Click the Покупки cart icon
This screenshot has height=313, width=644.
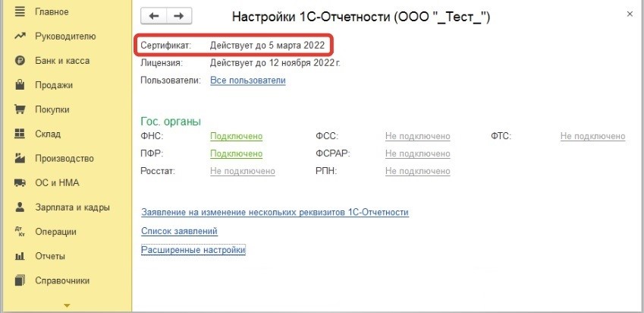pos(20,109)
